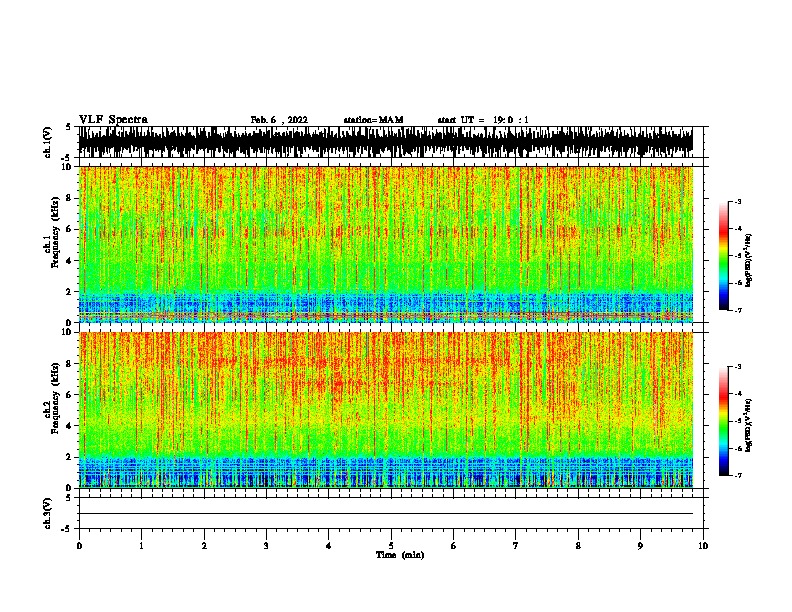Click the "-7" tick on ch.2 colorbar

point(737,475)
